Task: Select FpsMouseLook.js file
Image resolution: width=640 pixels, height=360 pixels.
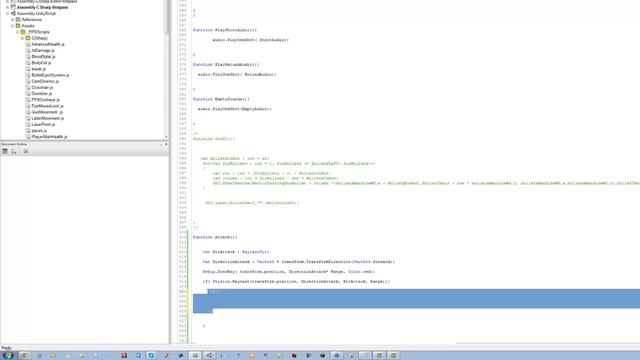Action: 47,106
